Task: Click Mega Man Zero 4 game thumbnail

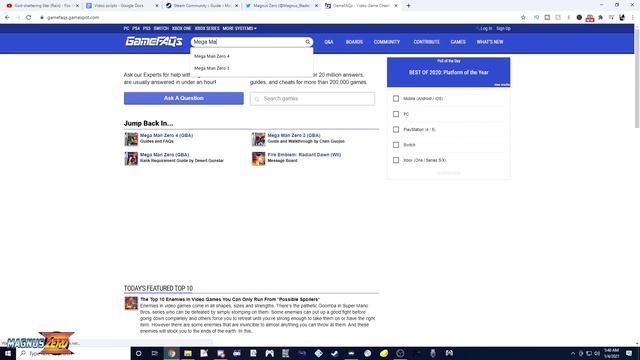Action: tap(131, 139)
